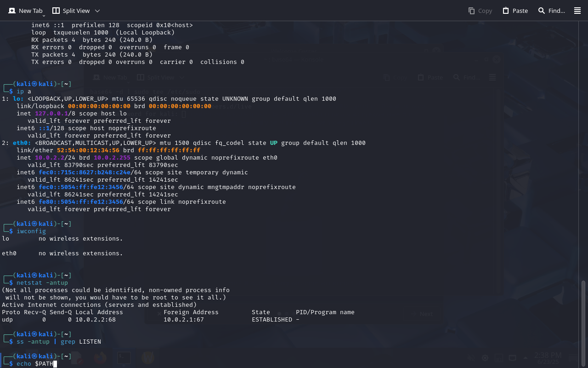The image size is (588, 368).
Task: Click link-local address fe80::5054:ff:fe12:3456
Action: click(81, 202)
